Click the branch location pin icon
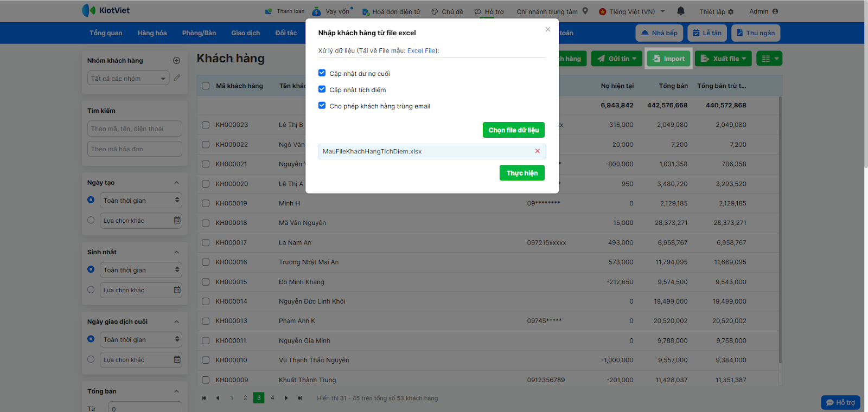 pyautogui.click(x=585, y=11)
